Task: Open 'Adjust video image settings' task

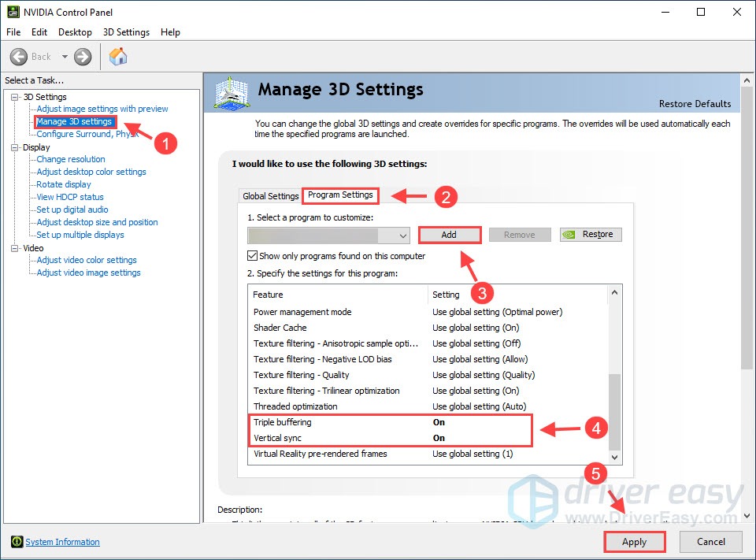Action: click(x=89, y=273)
